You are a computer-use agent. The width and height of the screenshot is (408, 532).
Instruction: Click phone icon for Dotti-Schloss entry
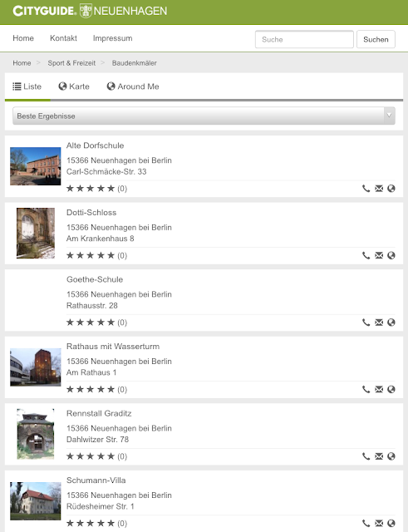[x=366, y=255]
